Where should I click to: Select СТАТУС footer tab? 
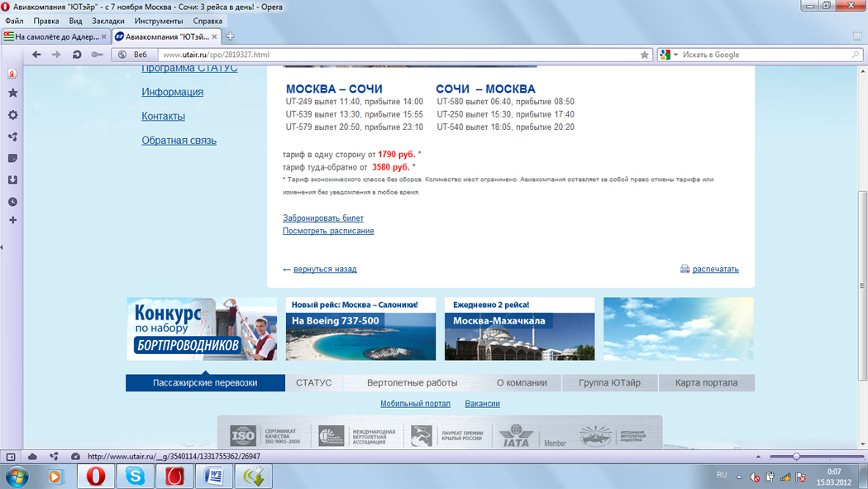[x=314, y=382]
